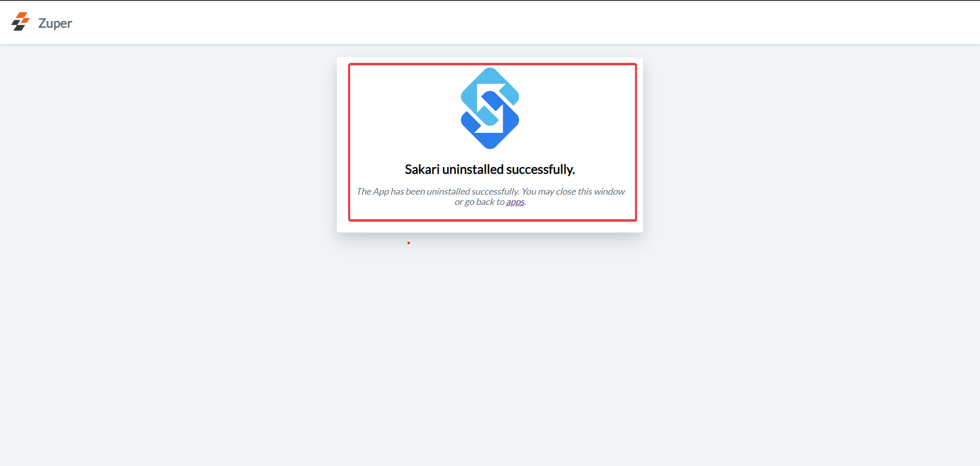Click the Zuper lightning bolt logo icon
Image resolution: width=980 pixels, height=466 pixels.
pos(20,22)
